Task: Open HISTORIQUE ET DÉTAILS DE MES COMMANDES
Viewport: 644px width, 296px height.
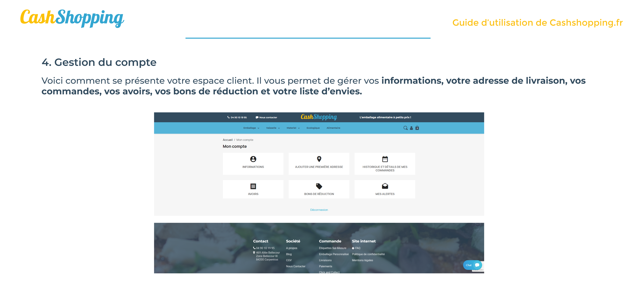Action: (385, 164)
